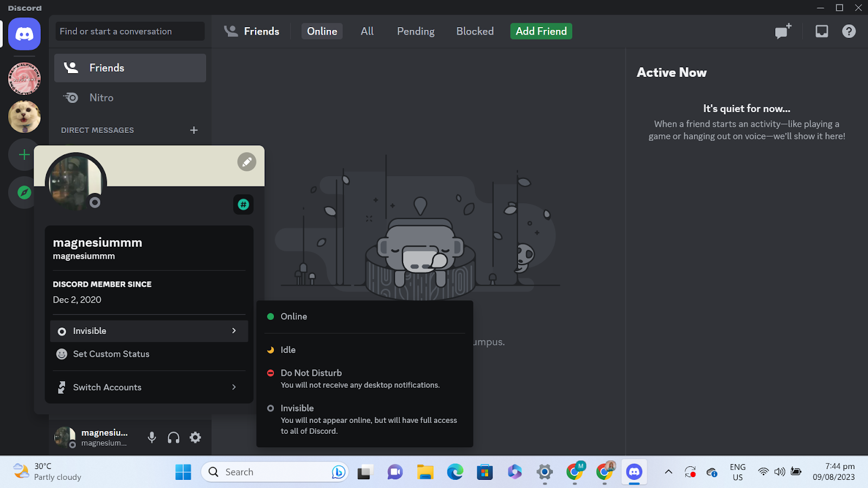Screen dimensions: 868x488
Task: Choose Invisible in status submenu
Action: point(365,419)
